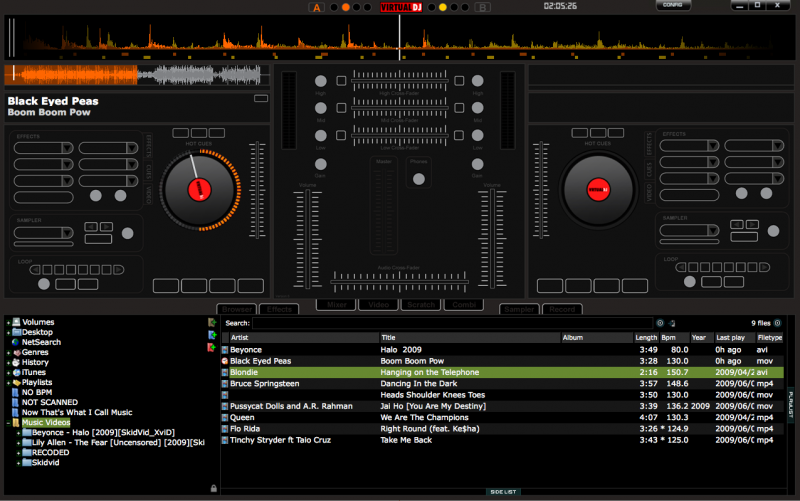Screen dimensions: 800x501
Task: Expand the Volumes tree node
Action: click(8, 322)
